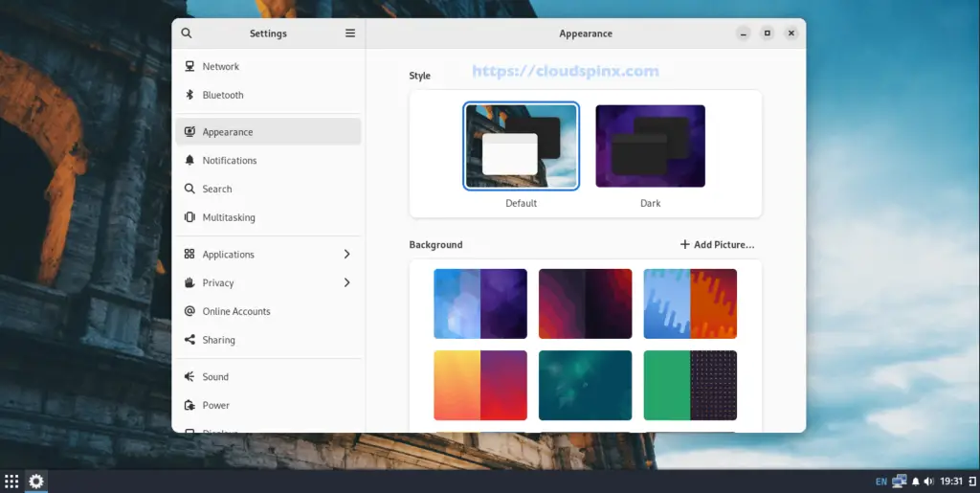Click the Sound speaker icon in sidebar

pyautogui.click(x=189, y=377)
